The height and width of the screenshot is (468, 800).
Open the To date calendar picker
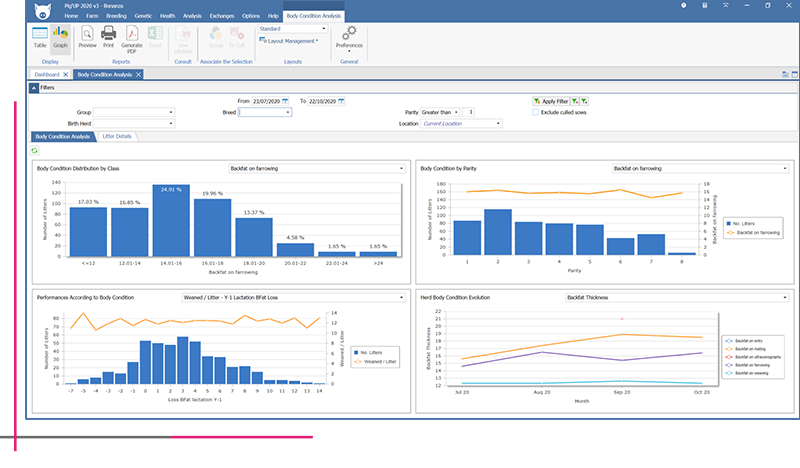pyautogui.click(x=341, y=101)
